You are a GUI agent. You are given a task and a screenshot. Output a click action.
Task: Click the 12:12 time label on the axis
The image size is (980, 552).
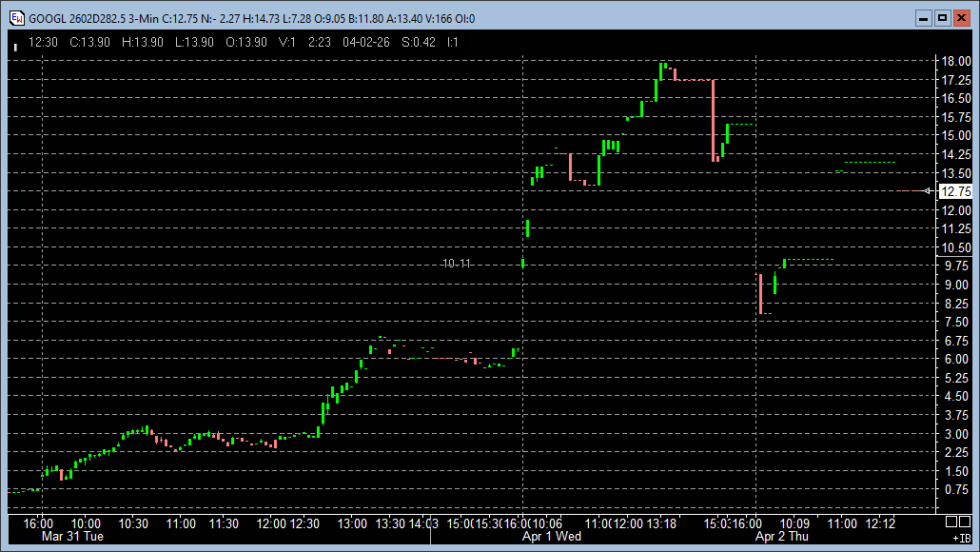point(880,522)
